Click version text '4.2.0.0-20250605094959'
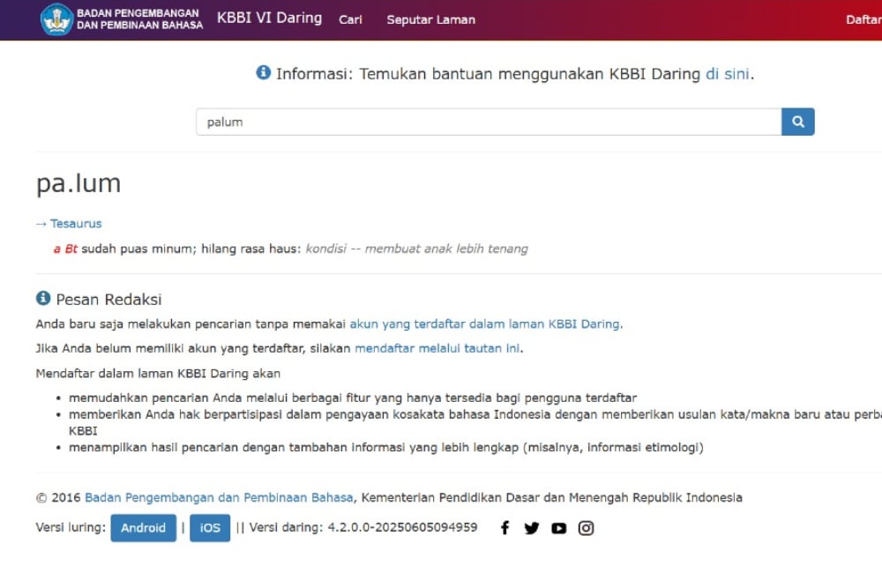Screen dimensions: 882x588 (x=402, y=527)
